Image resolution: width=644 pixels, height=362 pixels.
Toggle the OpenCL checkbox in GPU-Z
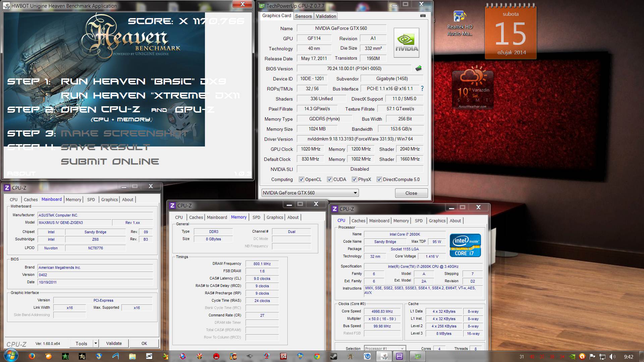click(x=301, y=179)
